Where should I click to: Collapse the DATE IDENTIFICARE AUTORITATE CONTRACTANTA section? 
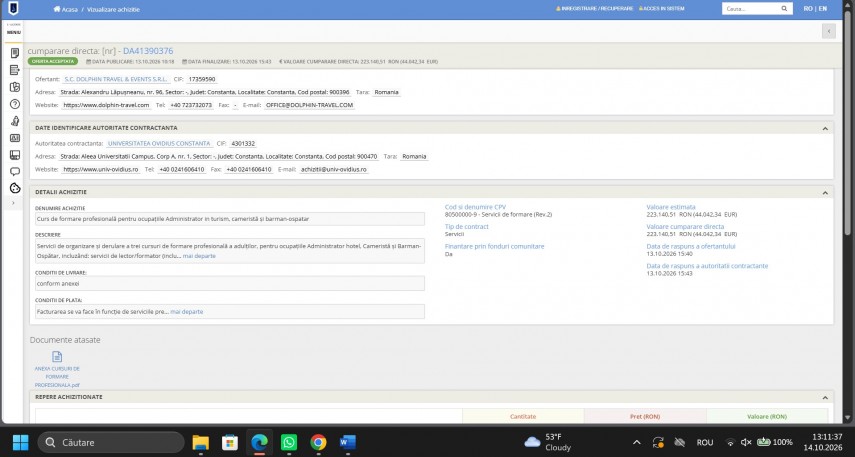[825, 128]
